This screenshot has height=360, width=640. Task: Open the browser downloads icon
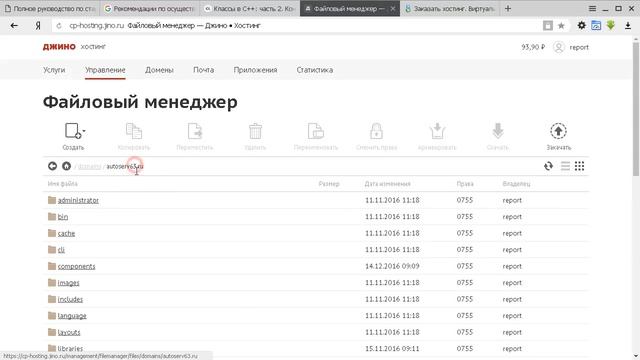628,26
